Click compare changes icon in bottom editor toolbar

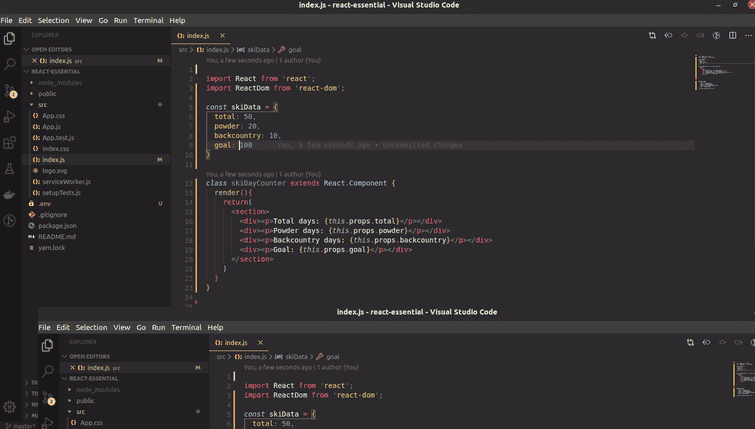pyautogui.click(x=690, y=342)
